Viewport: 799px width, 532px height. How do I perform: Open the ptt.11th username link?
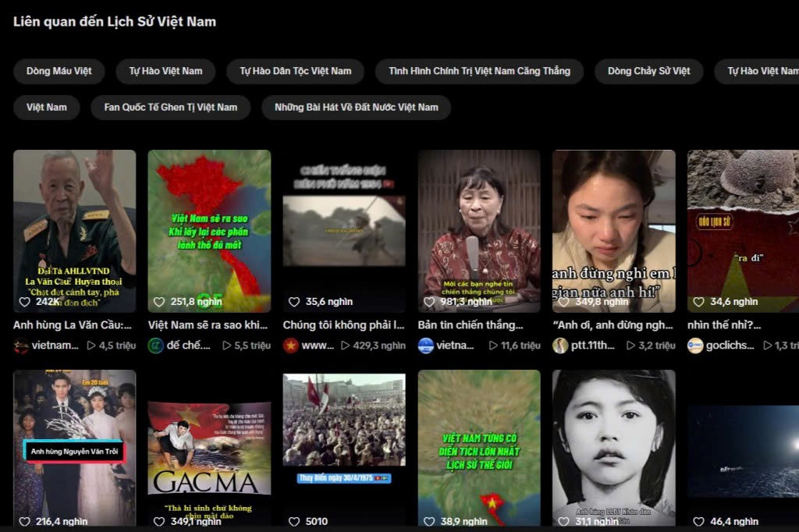point(593,346)
